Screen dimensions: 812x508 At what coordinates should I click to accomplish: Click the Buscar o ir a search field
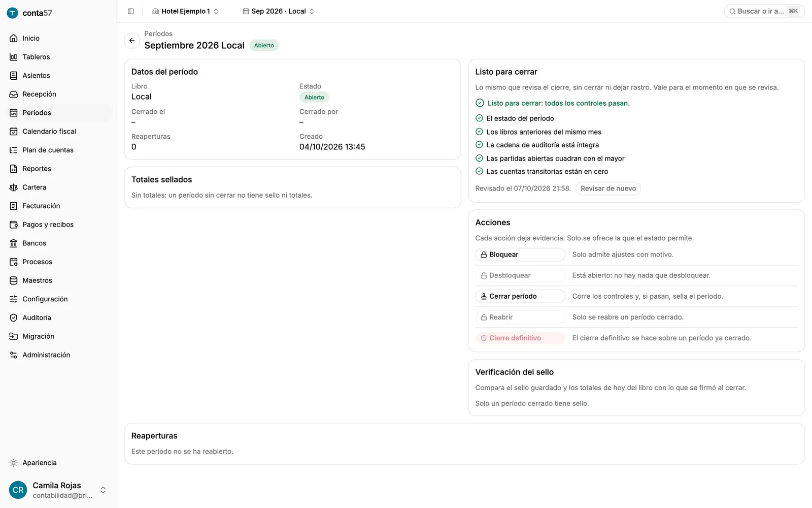(x=764, y=11)
